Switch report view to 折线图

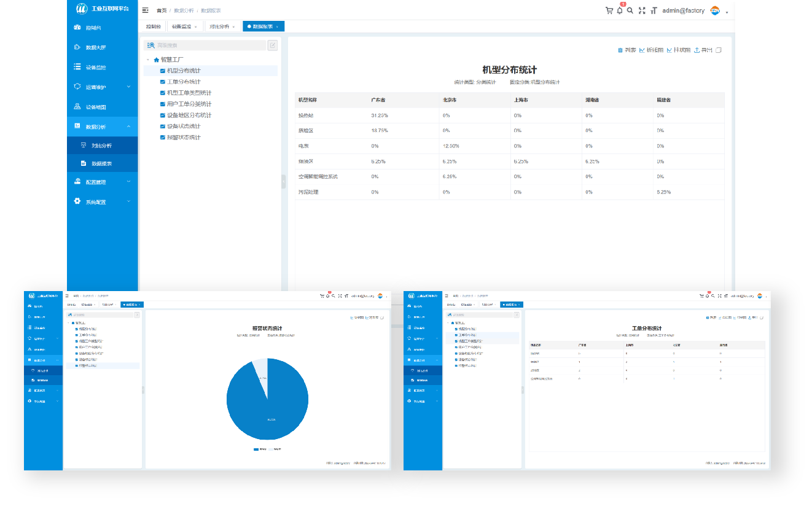[651, 50]
